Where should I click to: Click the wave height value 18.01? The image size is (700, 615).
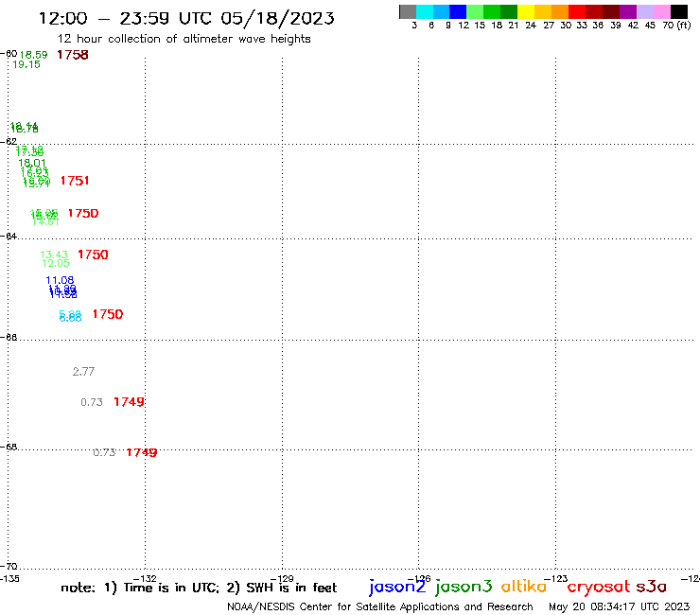pyautogui.click(x=32, y=163)
